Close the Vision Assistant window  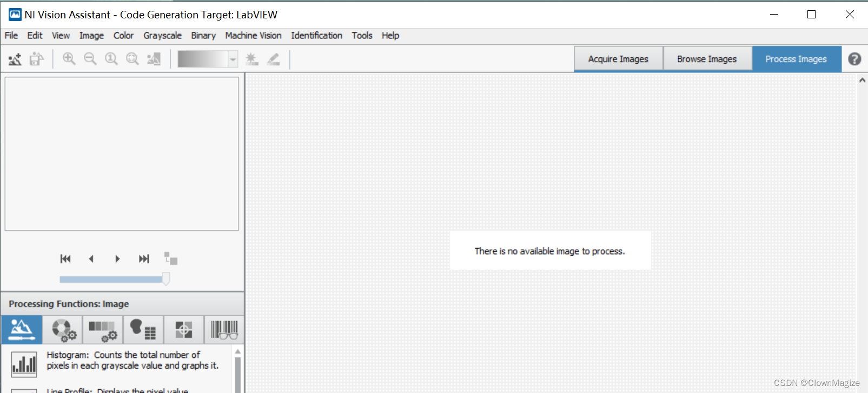[x=850, y=15]
